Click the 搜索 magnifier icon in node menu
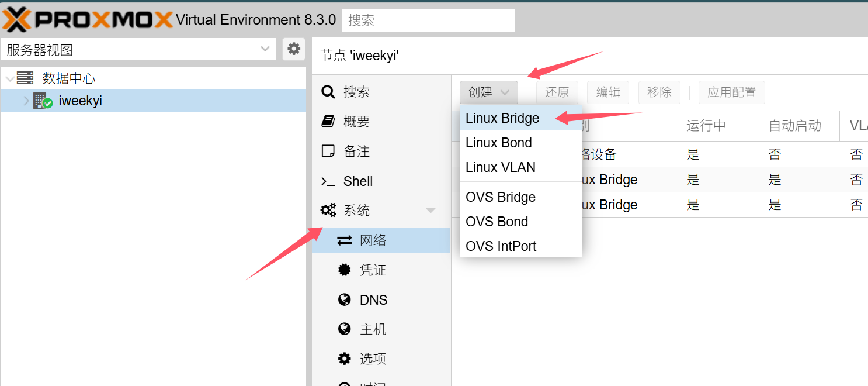Viewport: 868px width, 386px height. (x=328, y=92)
